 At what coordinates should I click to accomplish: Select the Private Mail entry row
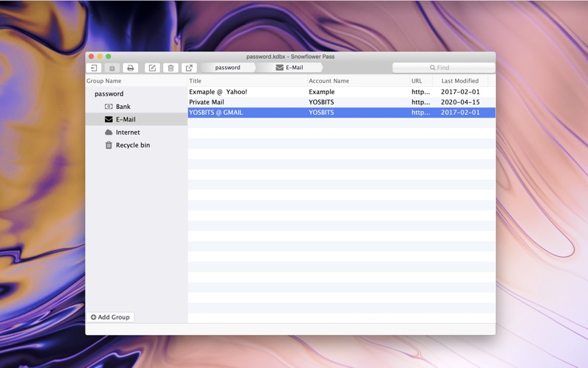point(341,102)
